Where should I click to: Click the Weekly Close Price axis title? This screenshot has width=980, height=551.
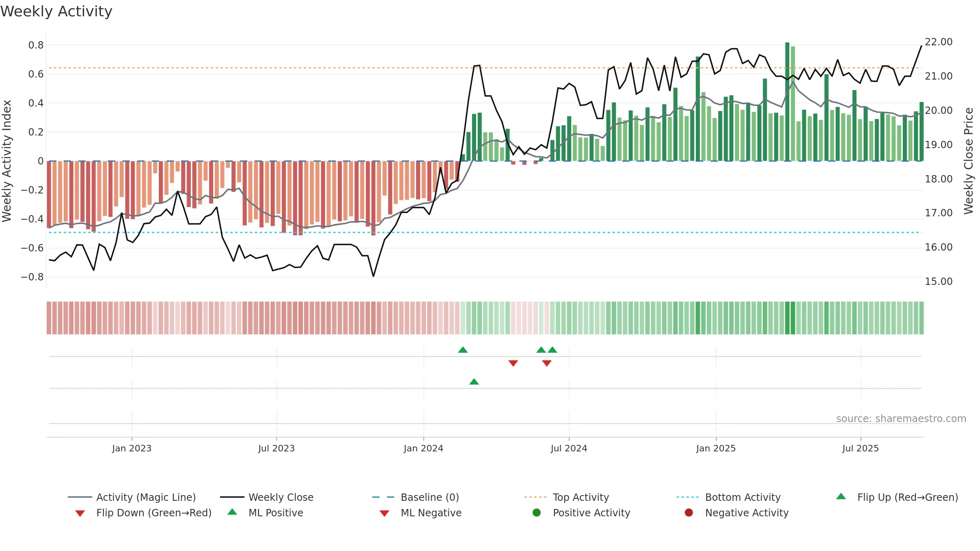tap(969, 161)
